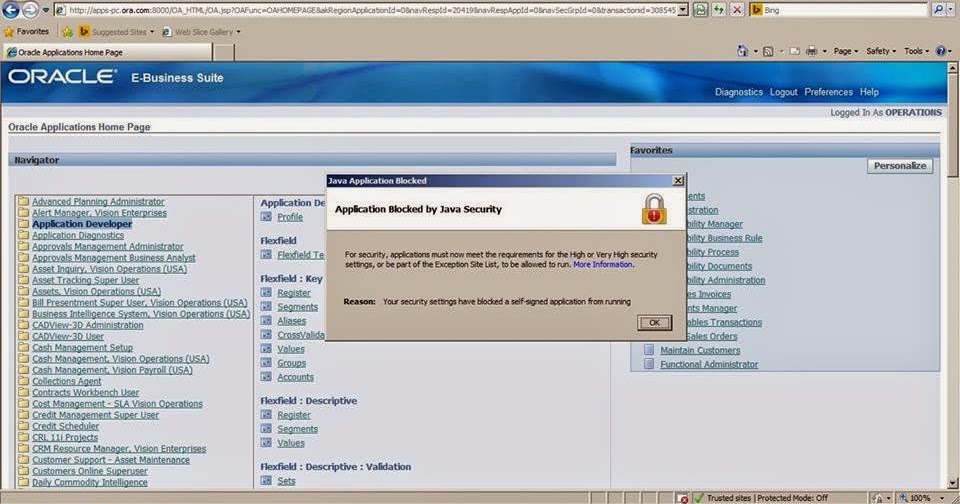The width and height of the screenshot is (960, 504).
Task: Open the zoom level 100% dropdown
Action: (942, 498)
